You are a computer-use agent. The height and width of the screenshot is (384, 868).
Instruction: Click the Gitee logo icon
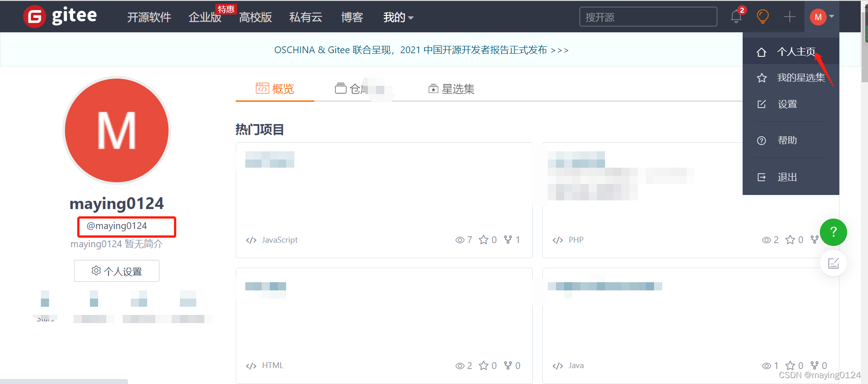point(35,17)
